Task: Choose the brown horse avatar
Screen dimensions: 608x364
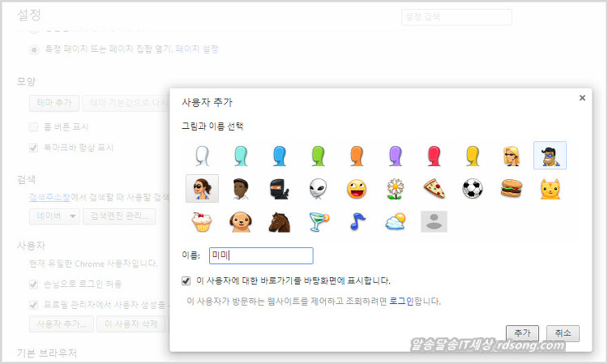Action: 278,221
